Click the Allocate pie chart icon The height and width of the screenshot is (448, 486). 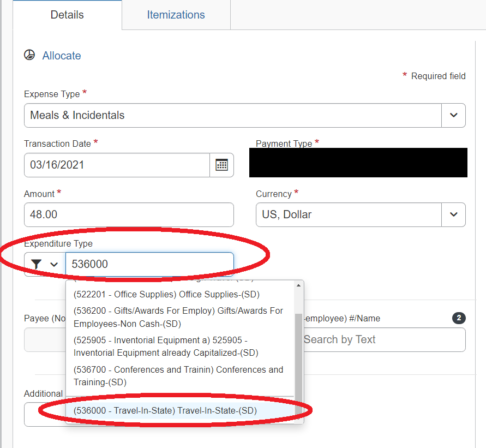(29, 55)
